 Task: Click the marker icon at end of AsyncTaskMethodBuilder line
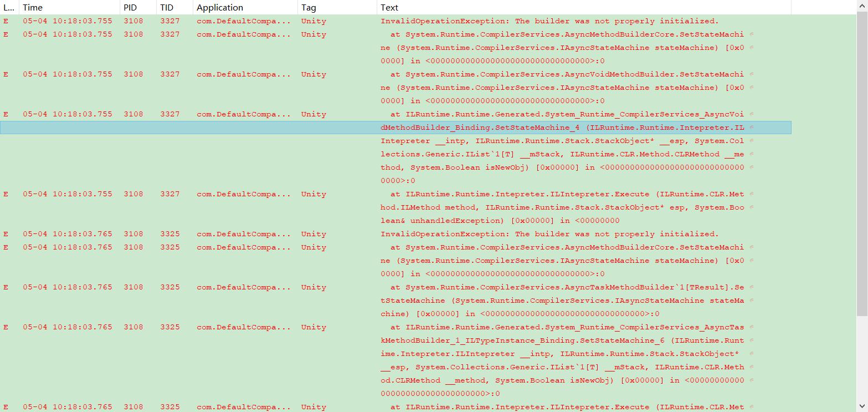752,287
